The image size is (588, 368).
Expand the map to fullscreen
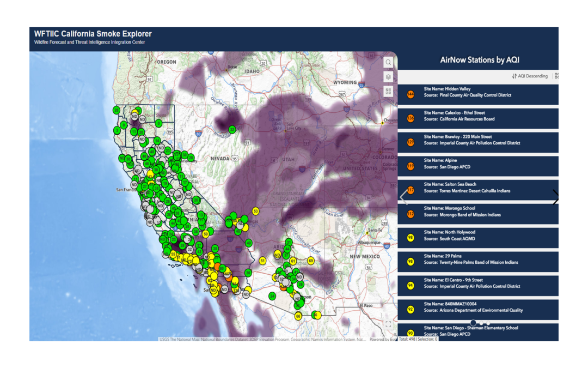tap(388, 324)
